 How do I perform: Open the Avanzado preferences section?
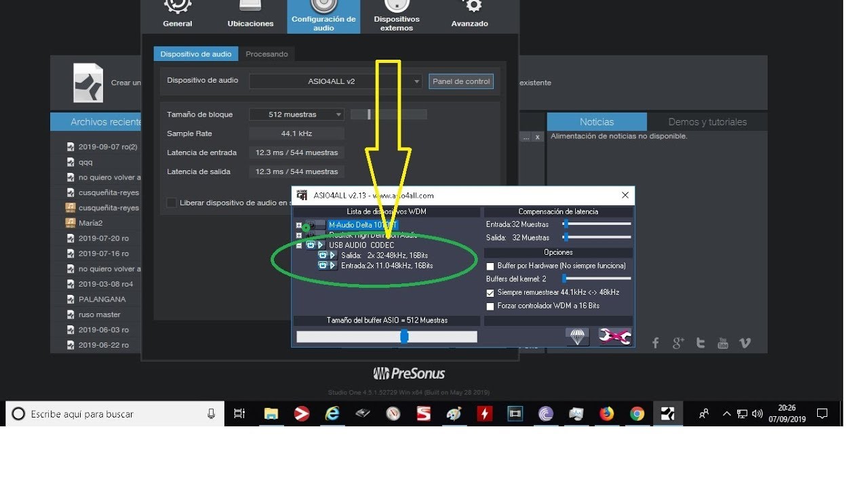(470, 14)
